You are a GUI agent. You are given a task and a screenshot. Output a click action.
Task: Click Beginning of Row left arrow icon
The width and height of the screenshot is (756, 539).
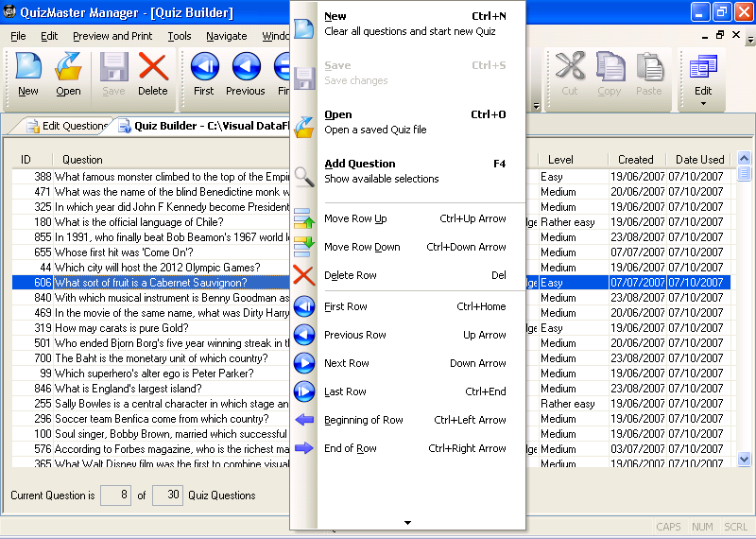tap(304, 420)
